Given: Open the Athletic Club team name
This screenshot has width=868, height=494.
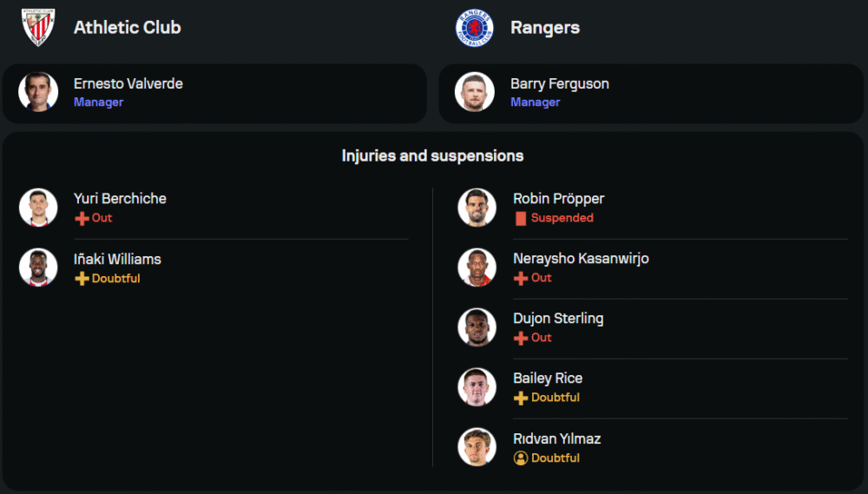Looking at the screenshot, I should [x=128, y=27].
